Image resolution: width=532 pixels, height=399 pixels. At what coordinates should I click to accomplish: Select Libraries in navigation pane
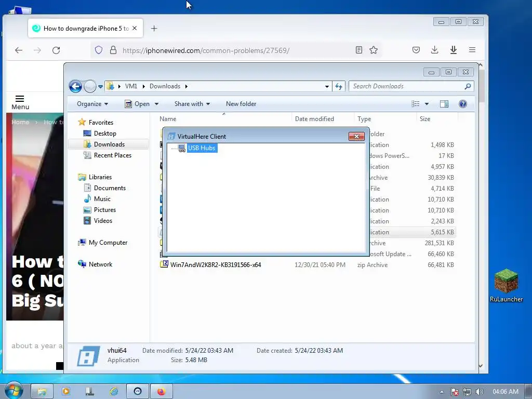100,177
